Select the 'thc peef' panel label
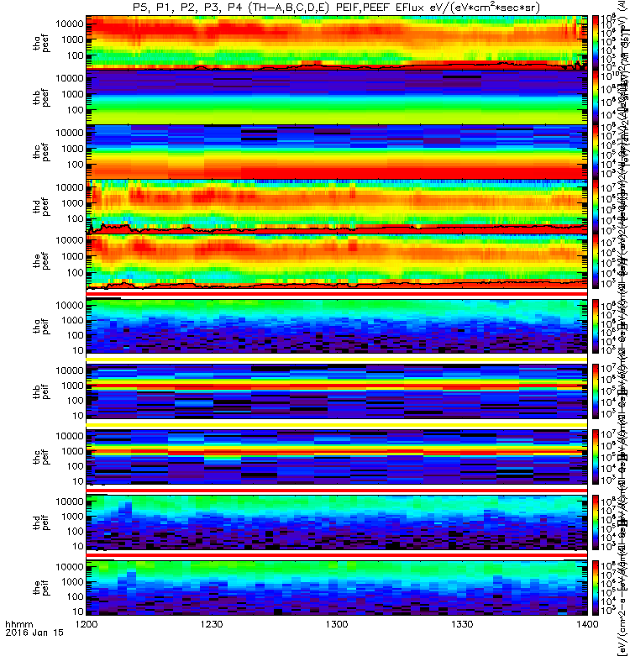The width and height of the screenshot is (630, 672). point(41,152)
